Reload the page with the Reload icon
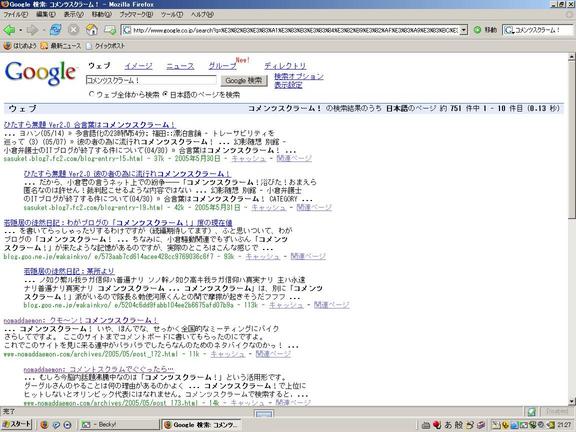The height and width of the screenshot is (432, 576). pyautogui.click(x=56, y=30)
